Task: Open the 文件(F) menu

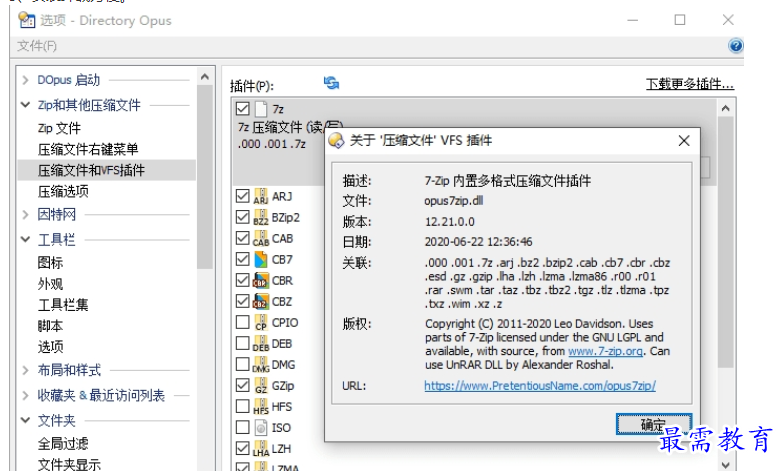Action: point(37,46)
